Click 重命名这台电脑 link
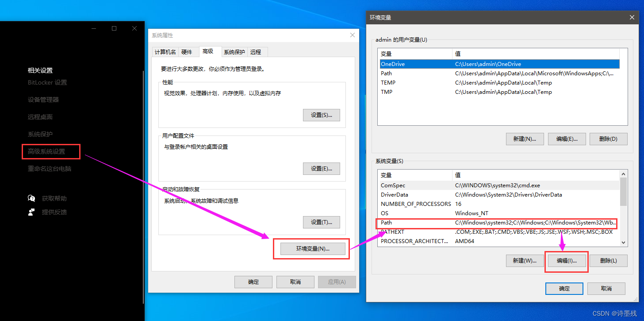 pos(50,169)
